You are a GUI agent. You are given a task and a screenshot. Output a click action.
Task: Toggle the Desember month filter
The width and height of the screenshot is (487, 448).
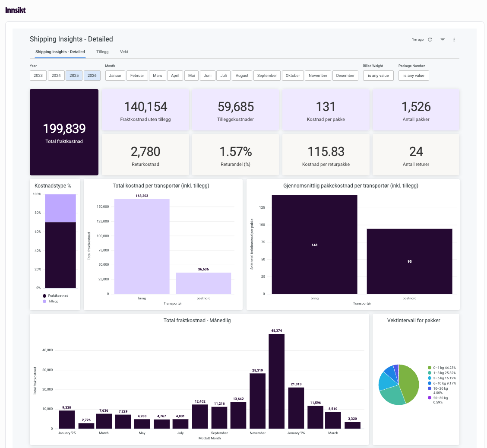pyautogui.click(x=345, y=75)
